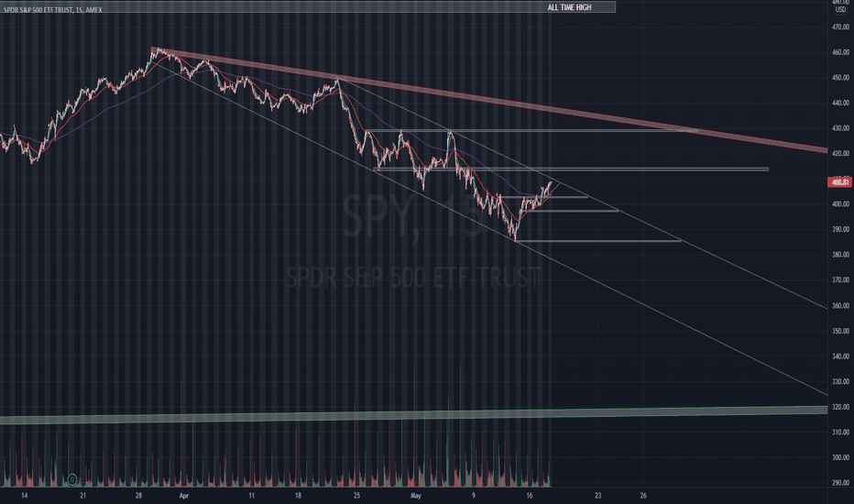The height and width of the screenshot is (504, 854).
Task: Click the 430.00 price axis label
Action: (x=841, y=128)
